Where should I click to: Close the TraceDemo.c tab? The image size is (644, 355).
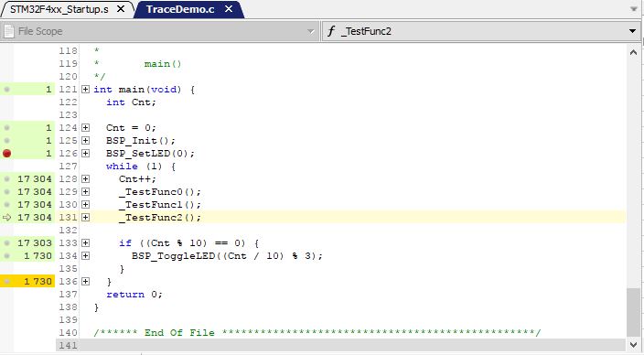pos(229,8)
